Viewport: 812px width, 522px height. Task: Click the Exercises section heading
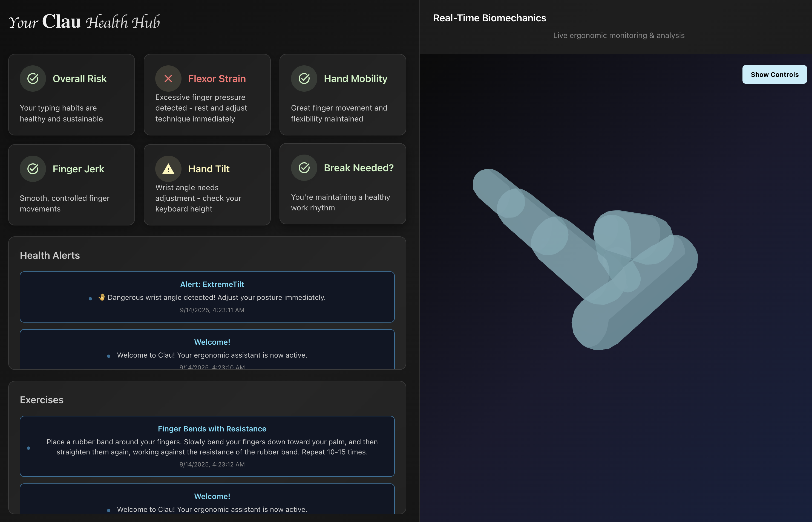tap(42, 400)
